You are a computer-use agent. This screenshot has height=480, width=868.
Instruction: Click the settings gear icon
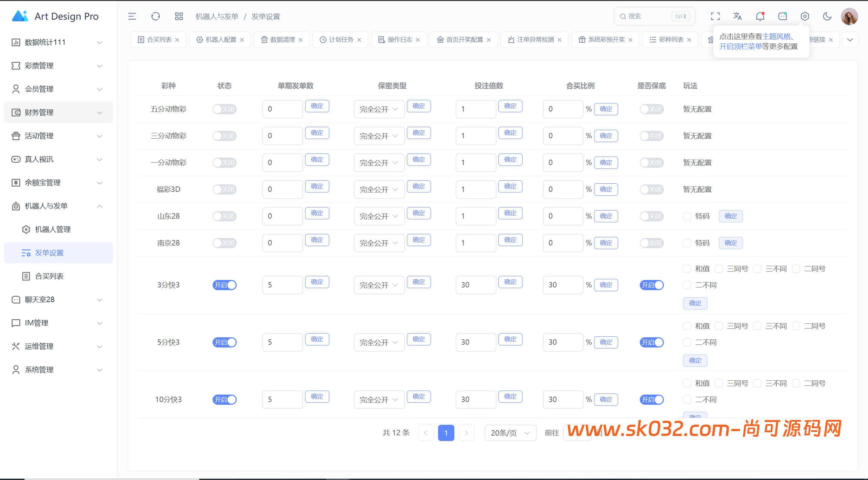click(805, 16)
